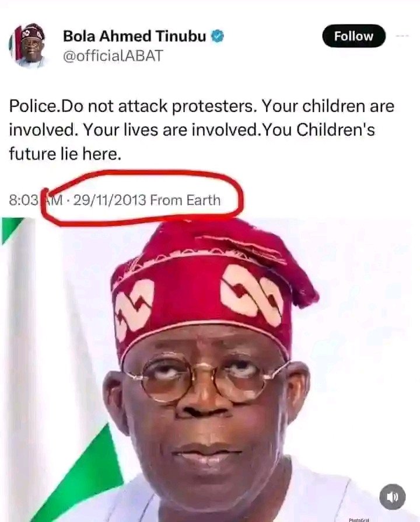Select the tweet line starting with Police
Viewport: 420px width, 522px height.
coord(201,106)
